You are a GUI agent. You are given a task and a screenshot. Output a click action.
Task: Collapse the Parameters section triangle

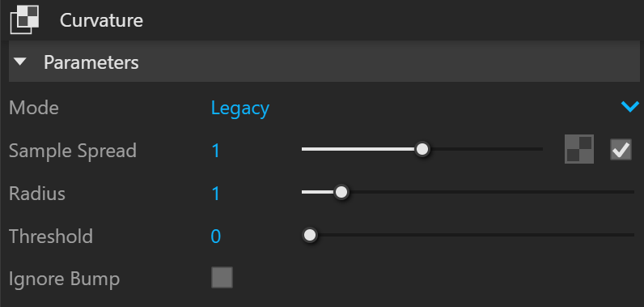20,62
